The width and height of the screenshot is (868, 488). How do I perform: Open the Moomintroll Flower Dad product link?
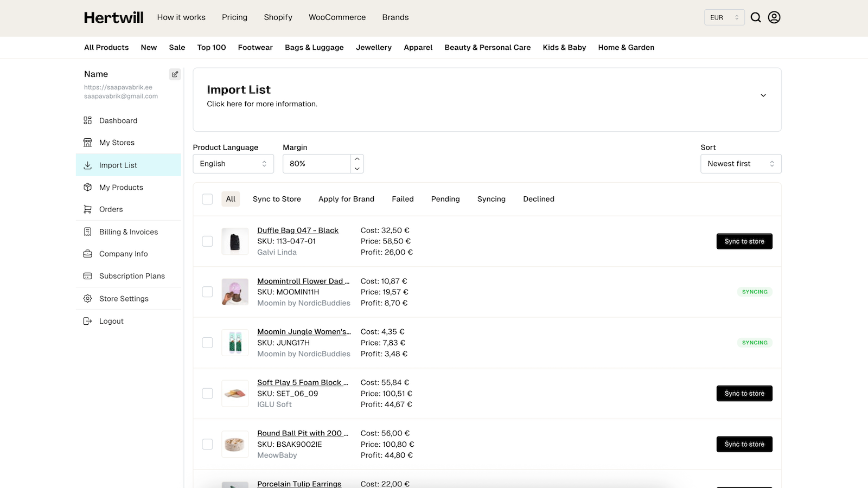[303, 281]
